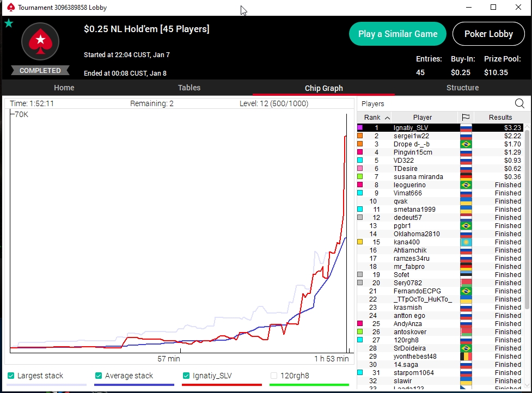The width and height of the screenshot is (532, 393).
Task: Click the flag column header icon
Action: 466,118
